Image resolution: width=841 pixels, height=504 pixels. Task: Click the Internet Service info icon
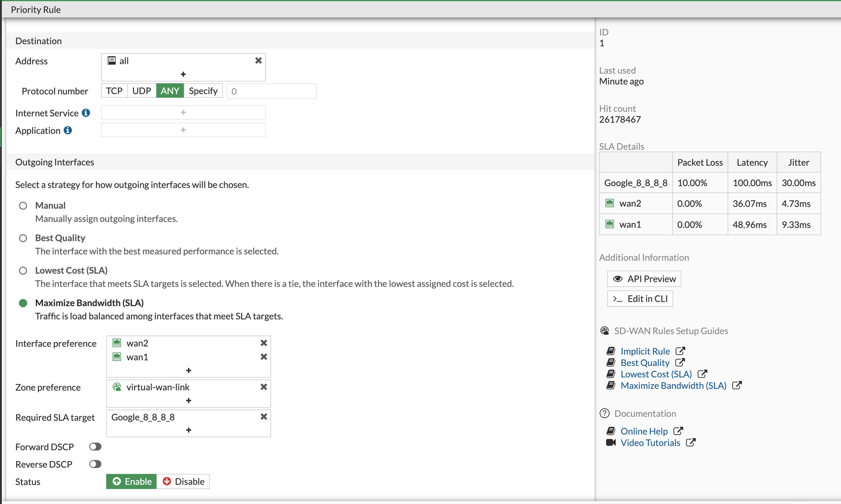(86, 112)
